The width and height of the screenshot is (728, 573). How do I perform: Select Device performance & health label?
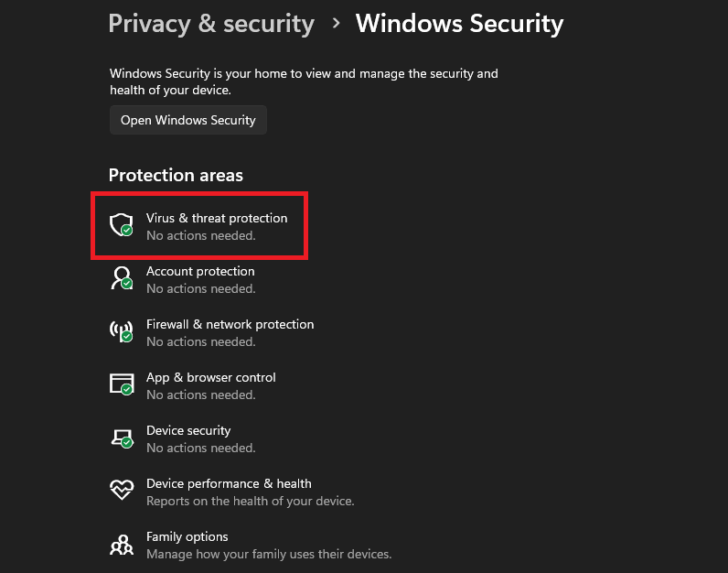coord(229,483)
